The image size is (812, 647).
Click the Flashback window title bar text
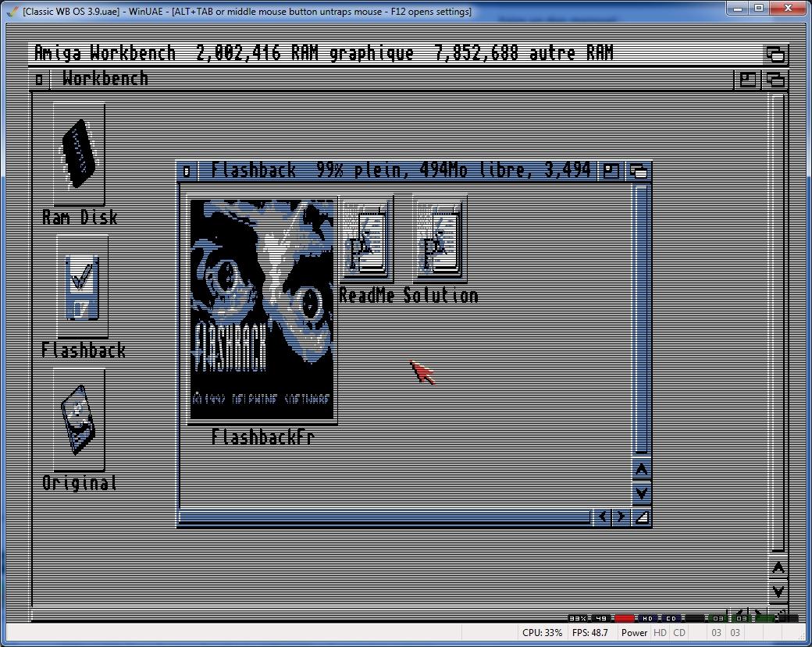click(x=401, y=170)
